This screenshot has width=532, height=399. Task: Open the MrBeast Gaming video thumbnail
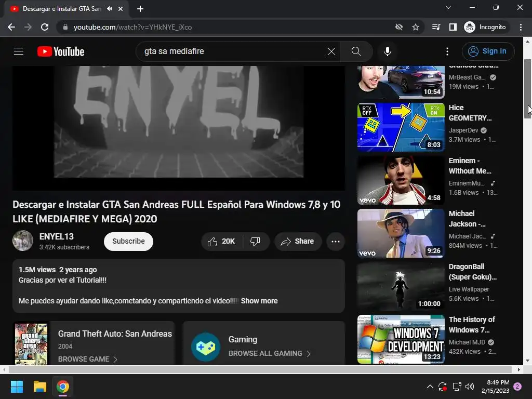[401, 82]
